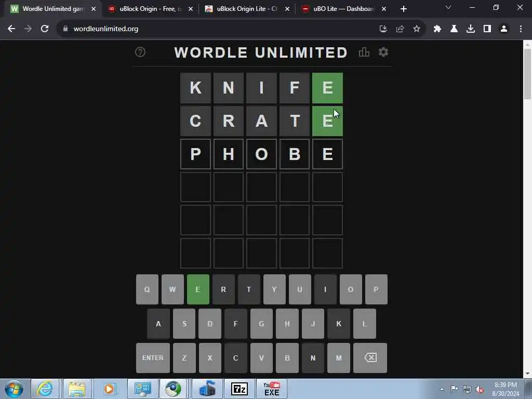Tap the M key on the keyboard
This screenshot has width=532, height=399.
[339, 357]
